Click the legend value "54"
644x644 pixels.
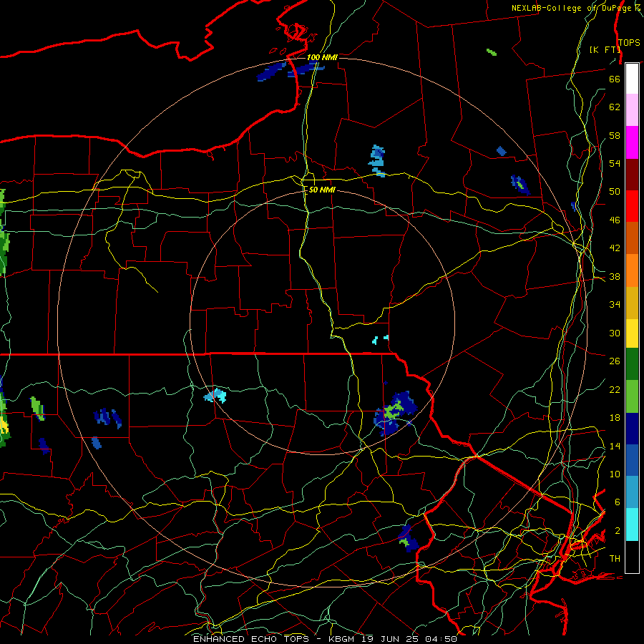coord(615,163)
